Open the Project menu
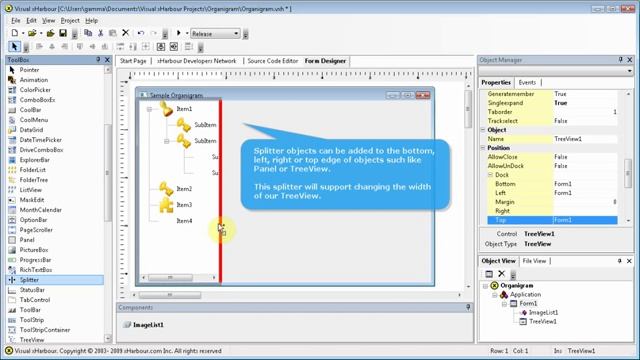Viewport: 640px width, 360px height. 70,20
